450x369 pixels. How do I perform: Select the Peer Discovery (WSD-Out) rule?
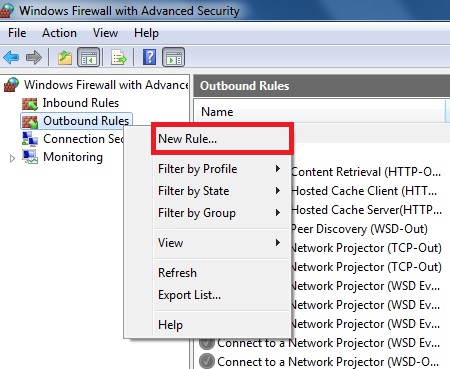click(359, 229)
